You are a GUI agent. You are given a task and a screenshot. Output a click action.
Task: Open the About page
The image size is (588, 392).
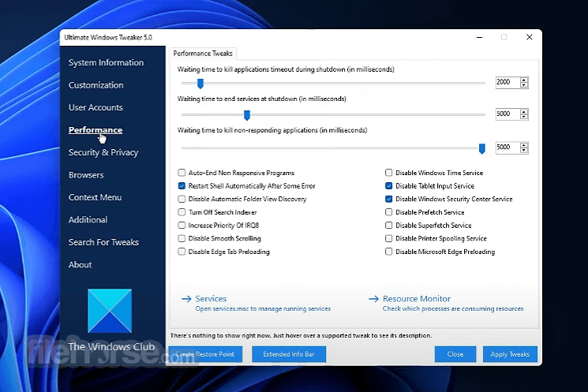click(80, 265)
